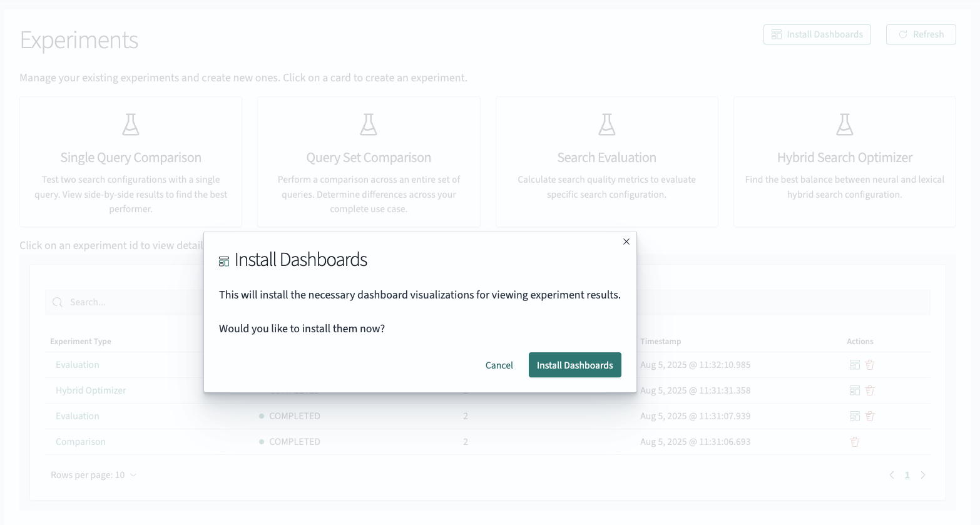The width and height of the screenshot is (980, 525).
Task: Open the dashboard view icon for the Hybrid Optimizer row
Action: (854, 390)
